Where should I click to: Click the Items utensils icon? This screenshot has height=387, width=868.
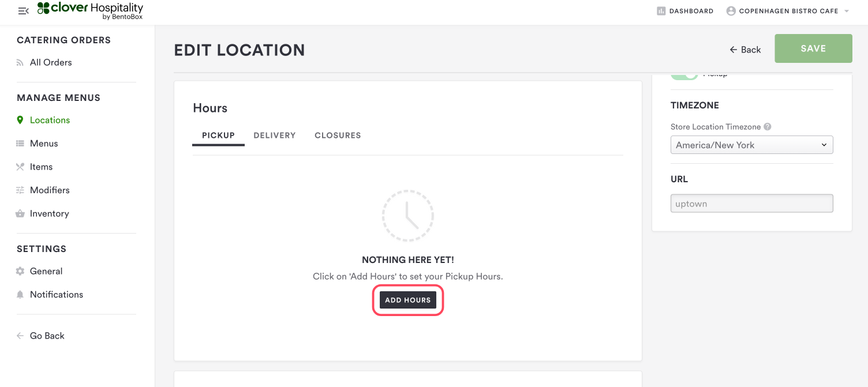pos(20,167)
